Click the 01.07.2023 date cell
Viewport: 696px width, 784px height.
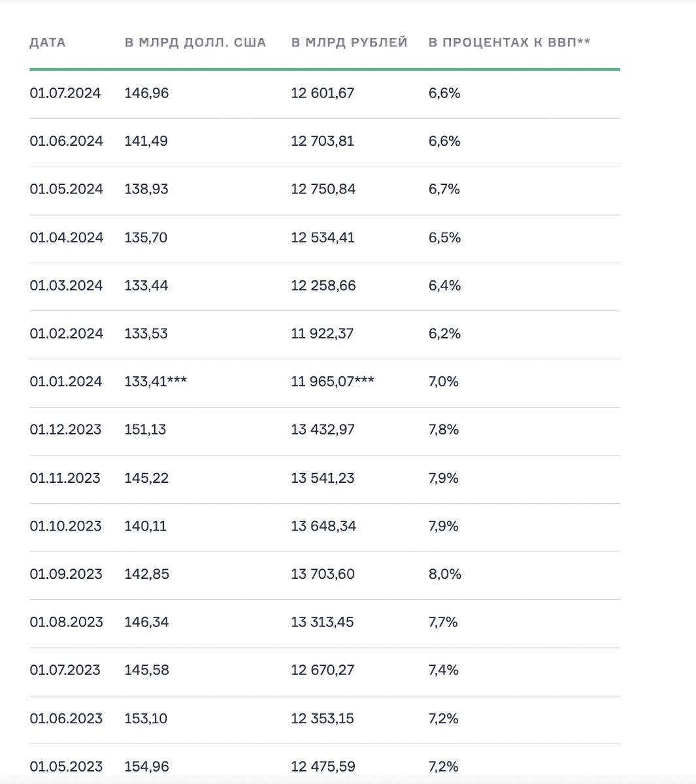(x=65, y=670)
